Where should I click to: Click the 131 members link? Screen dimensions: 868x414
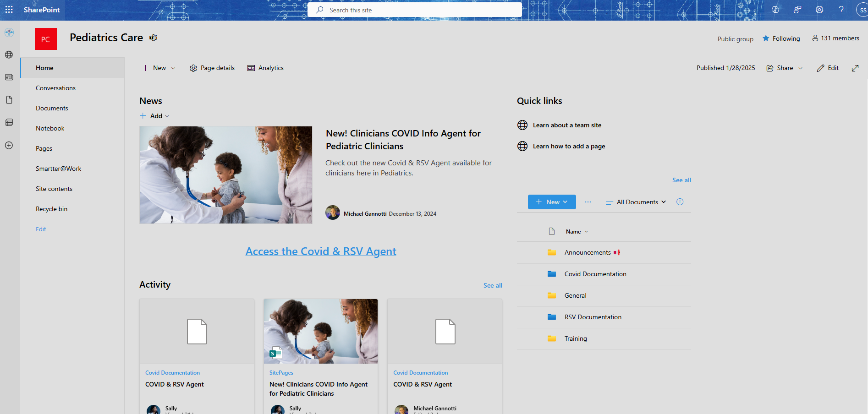(x=835, y=38)
